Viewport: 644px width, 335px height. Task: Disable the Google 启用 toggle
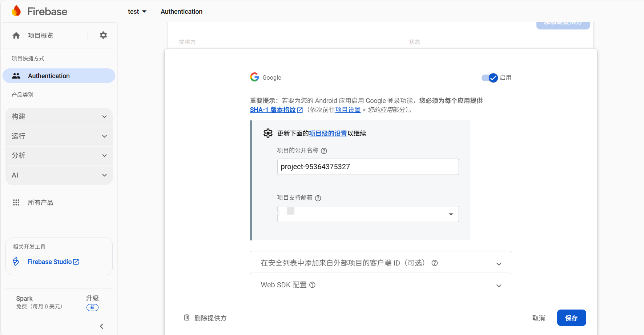[490, 77]
